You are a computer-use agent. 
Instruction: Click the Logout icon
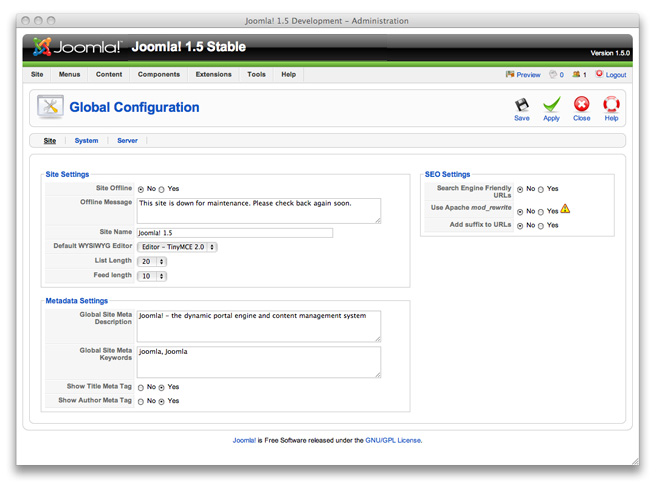pos(600,74)
